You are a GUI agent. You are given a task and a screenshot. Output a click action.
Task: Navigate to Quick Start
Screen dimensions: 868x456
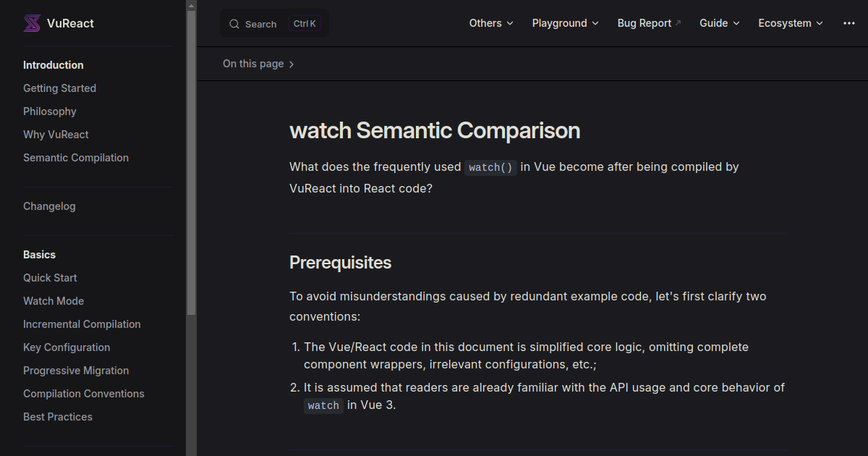[50, 278]
